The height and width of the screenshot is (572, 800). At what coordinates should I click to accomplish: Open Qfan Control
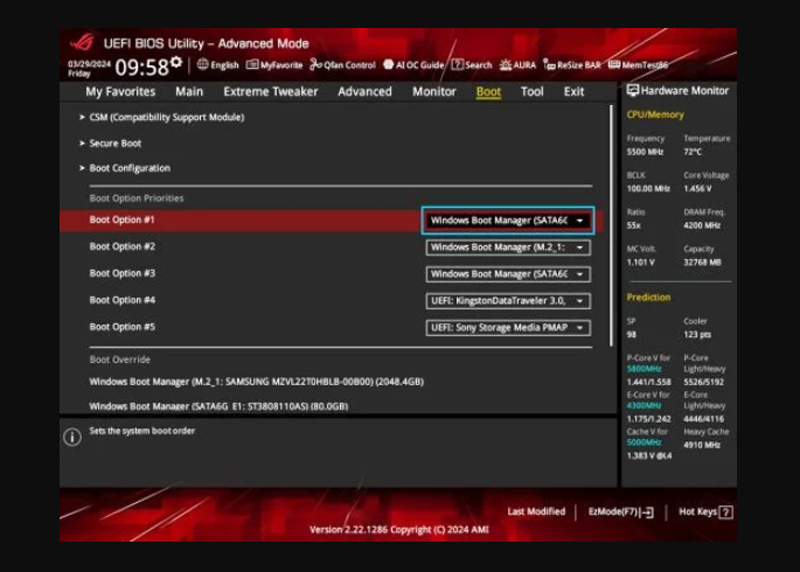coord(342,65)
